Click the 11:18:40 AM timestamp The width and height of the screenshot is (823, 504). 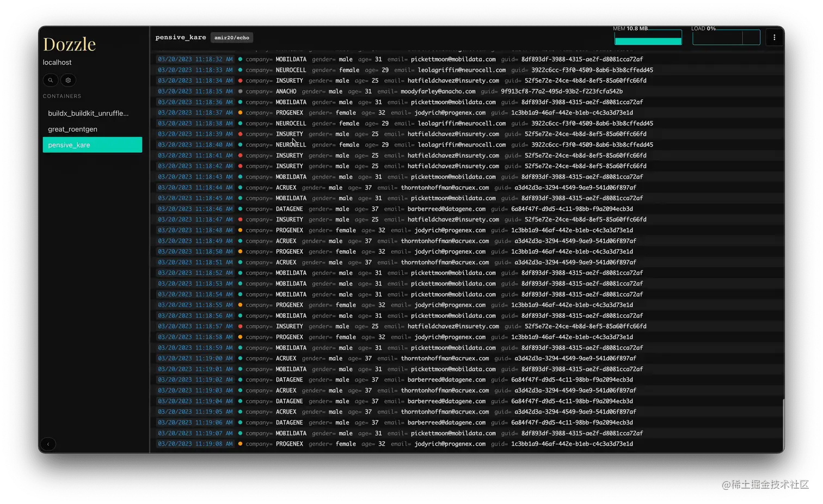click(x=195, y=145)
